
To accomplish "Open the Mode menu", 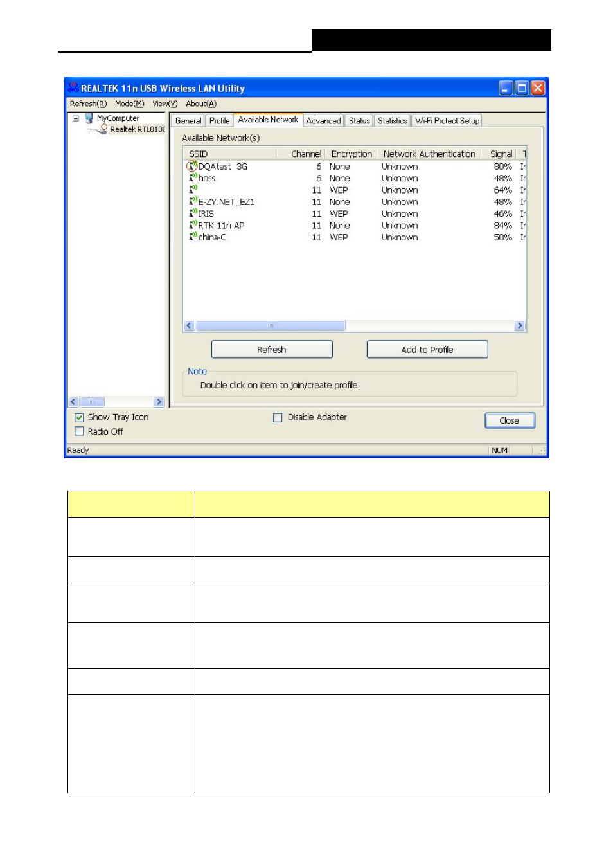I will click(x=129, y=104).
